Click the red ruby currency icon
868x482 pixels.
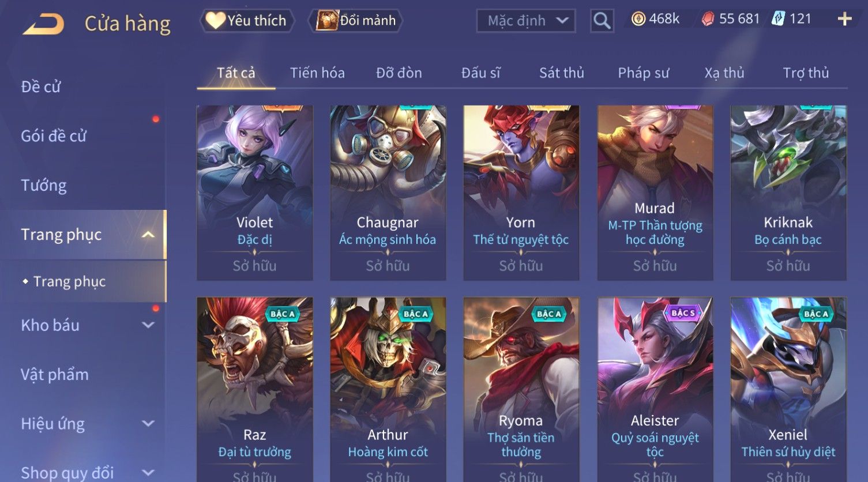click(x=708, y=19)
